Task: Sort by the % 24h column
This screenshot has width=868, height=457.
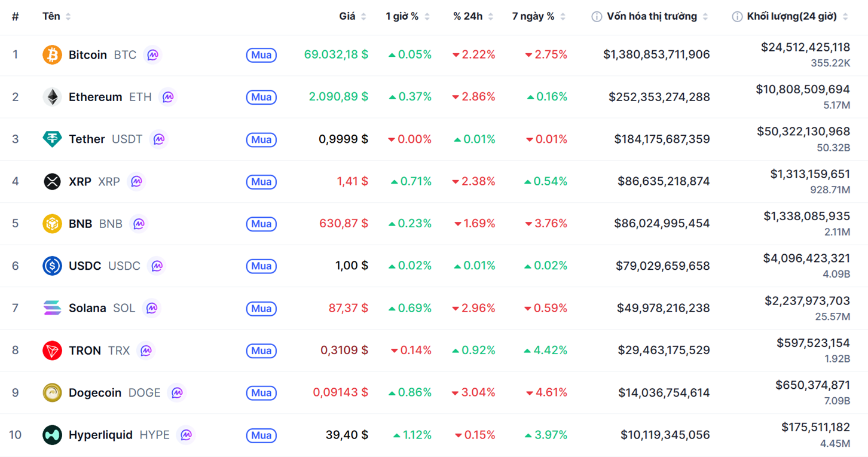Action: [473, 17]
